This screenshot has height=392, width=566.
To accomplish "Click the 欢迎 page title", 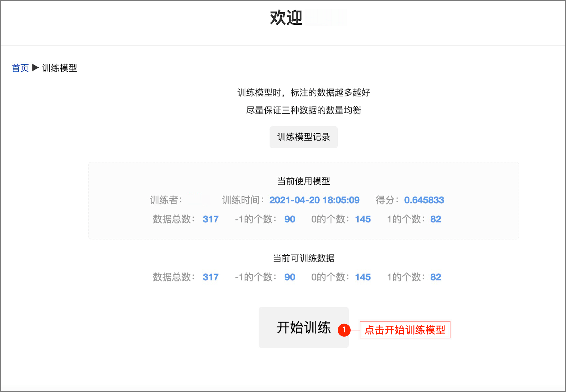I will (x=286, y=18).
